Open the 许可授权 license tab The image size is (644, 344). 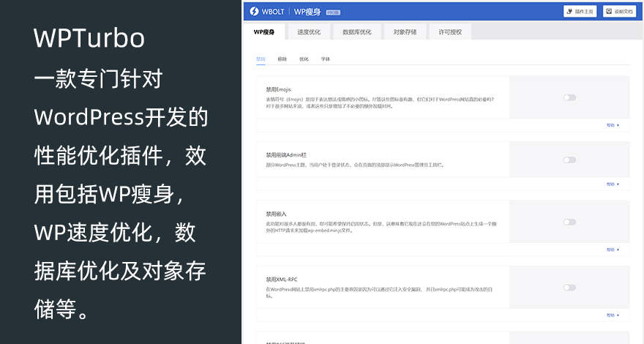[x=450, y=32]
